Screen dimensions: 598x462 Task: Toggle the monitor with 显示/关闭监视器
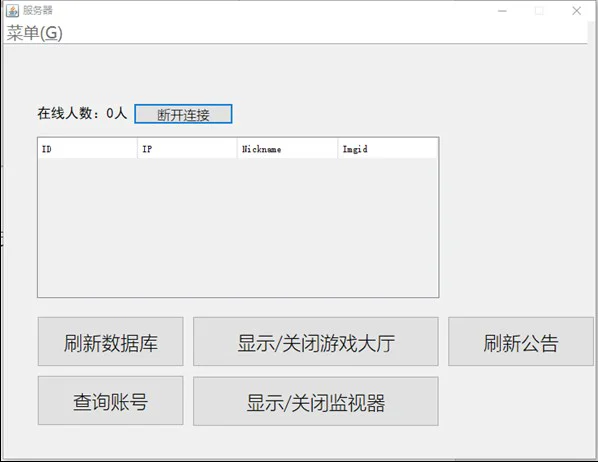pyautogui.click(x=316, y=401)
